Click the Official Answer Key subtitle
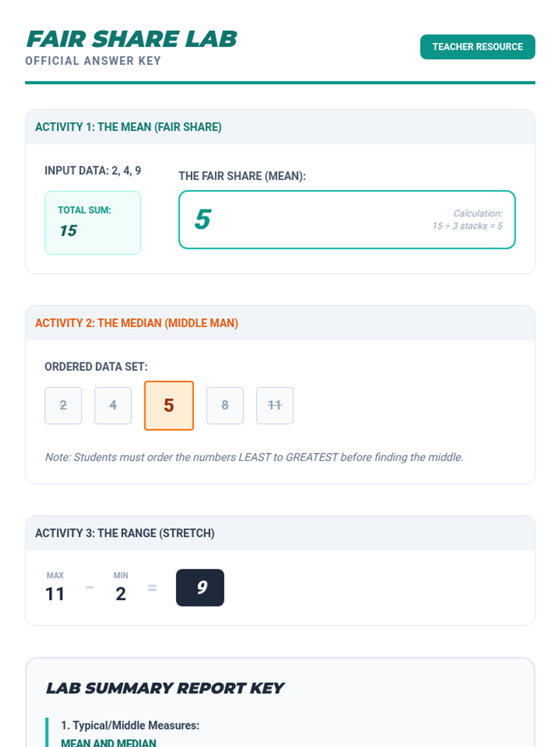Screen dimensions: 560x747 click(x=93, y=61)
